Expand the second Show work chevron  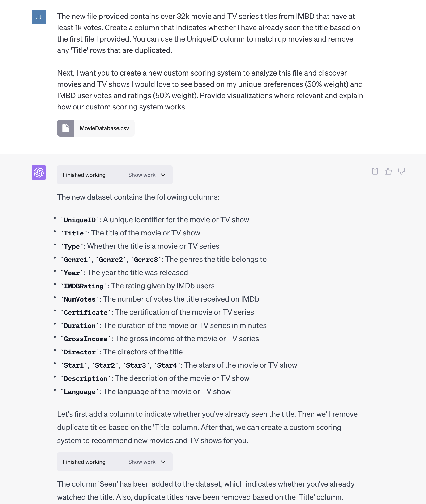click(163, 462)
